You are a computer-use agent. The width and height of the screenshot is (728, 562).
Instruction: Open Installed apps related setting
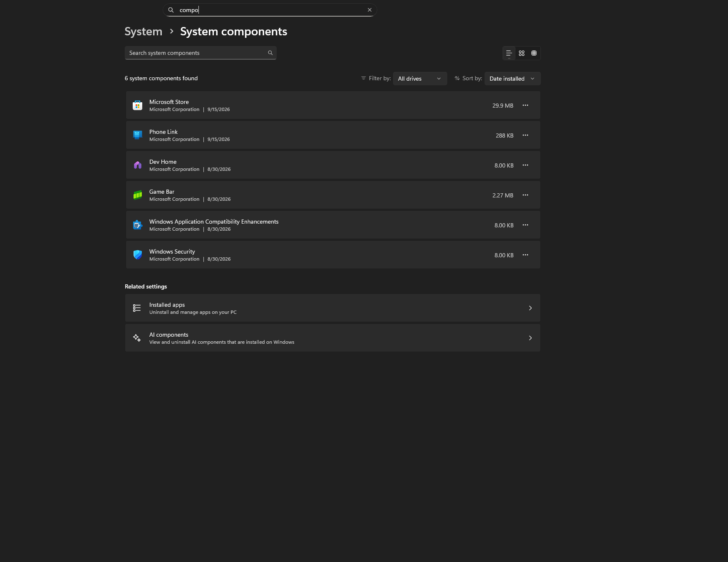click(333, 308)
